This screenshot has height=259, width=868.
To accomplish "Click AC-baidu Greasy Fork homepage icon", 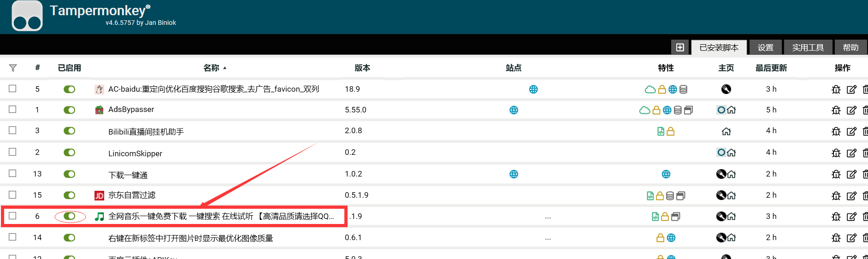I will point(726,89).
